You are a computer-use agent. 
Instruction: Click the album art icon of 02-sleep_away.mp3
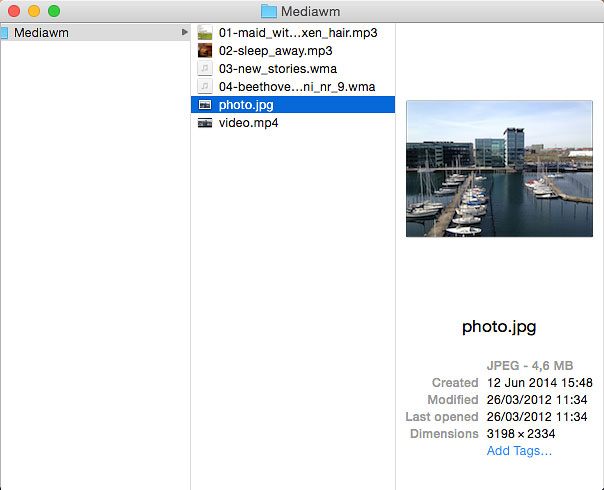point(205,50)
